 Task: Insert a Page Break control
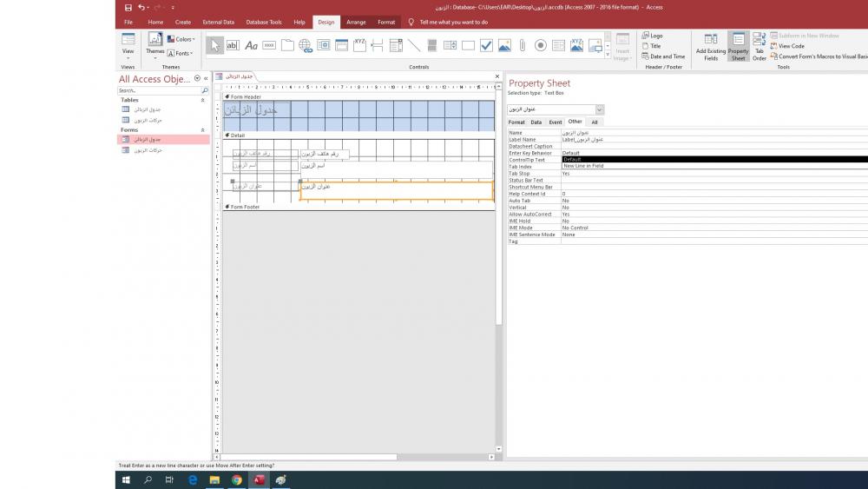(378, 45)
